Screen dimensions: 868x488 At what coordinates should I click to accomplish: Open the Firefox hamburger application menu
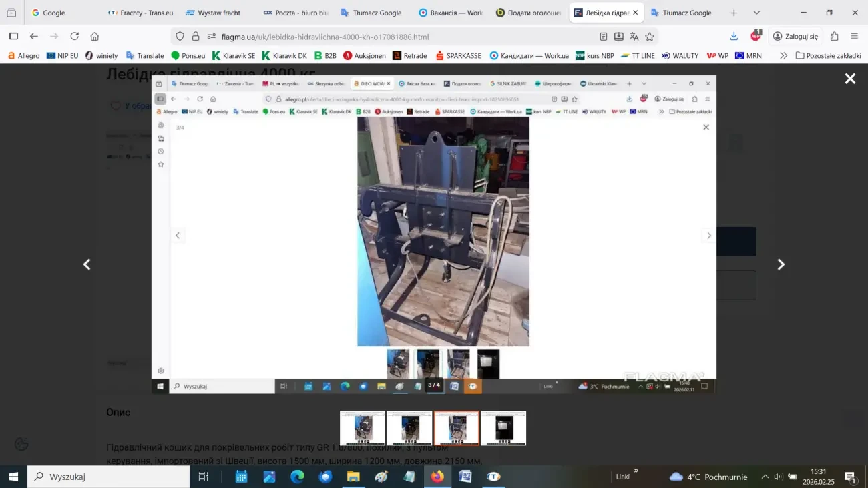tap(855, 37)
